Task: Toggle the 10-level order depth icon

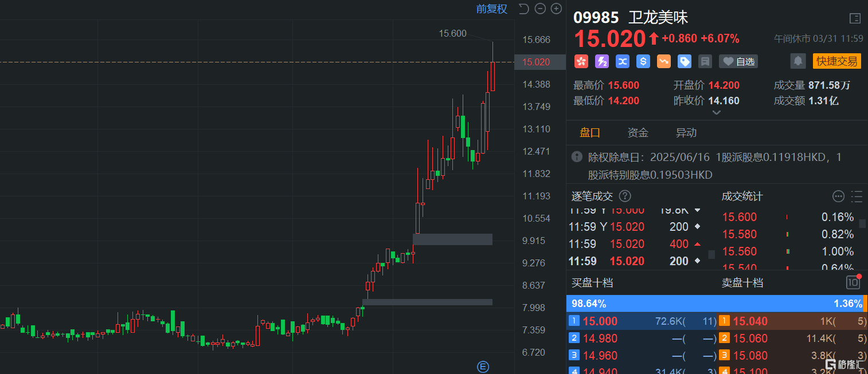Action: tap(853, 282)
